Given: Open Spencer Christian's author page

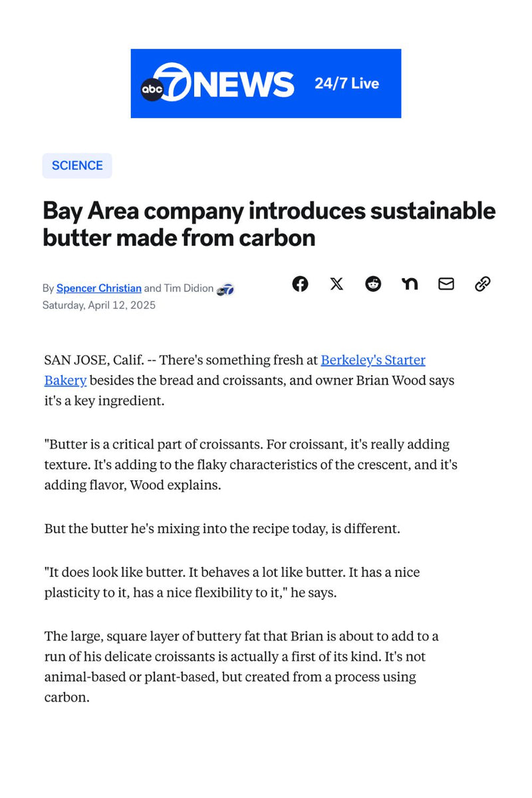Looking at the screenshot, I should pos(99,288).
